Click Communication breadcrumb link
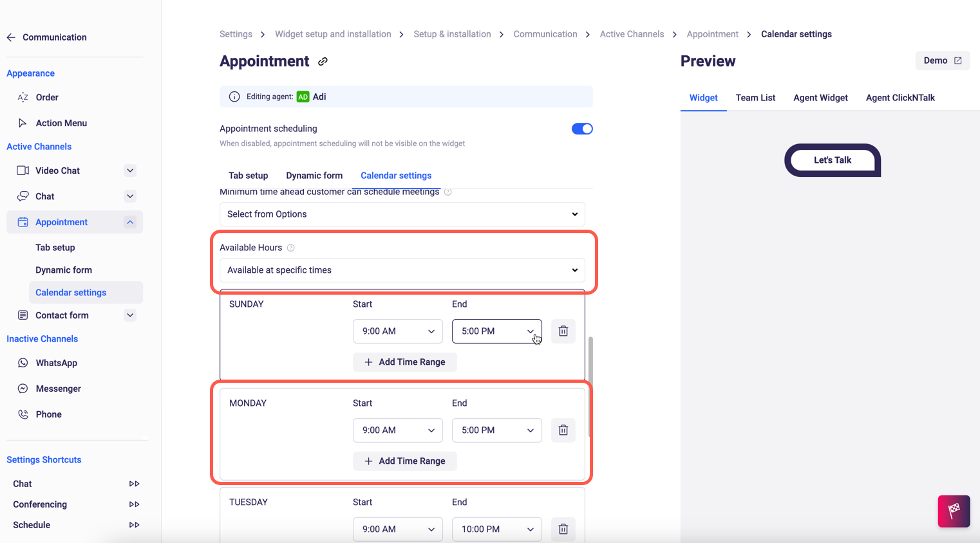The height and width of the screenshot is (543, 980). 545,34
